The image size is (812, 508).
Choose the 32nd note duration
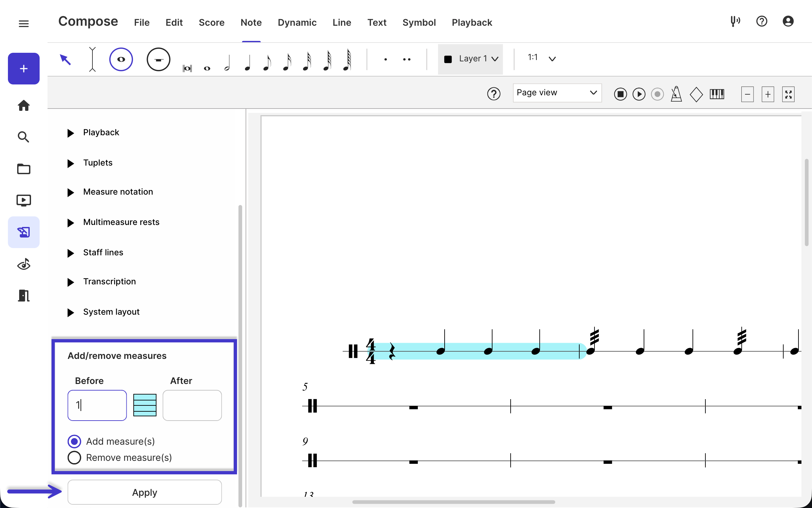[x=307, y=62]
